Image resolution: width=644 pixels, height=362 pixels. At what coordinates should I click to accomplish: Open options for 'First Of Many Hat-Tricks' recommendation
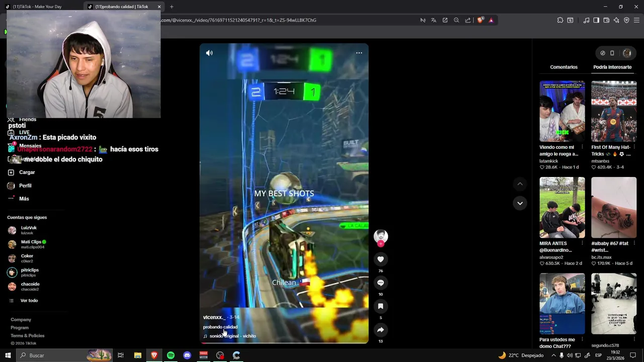633,147
